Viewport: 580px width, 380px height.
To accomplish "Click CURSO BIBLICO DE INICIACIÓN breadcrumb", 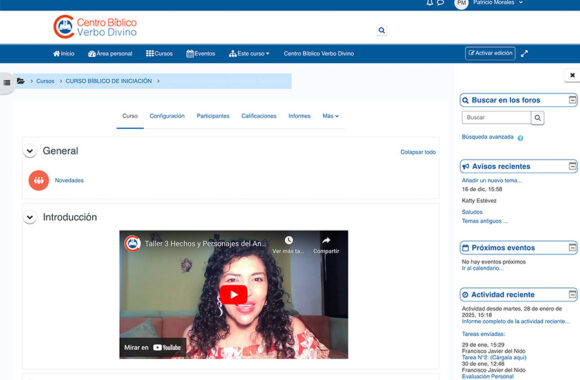I will coord(109,81).
